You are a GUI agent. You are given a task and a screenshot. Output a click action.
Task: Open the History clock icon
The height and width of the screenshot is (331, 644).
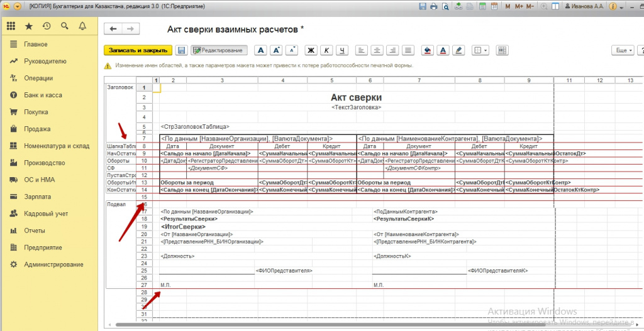point(47,26)
